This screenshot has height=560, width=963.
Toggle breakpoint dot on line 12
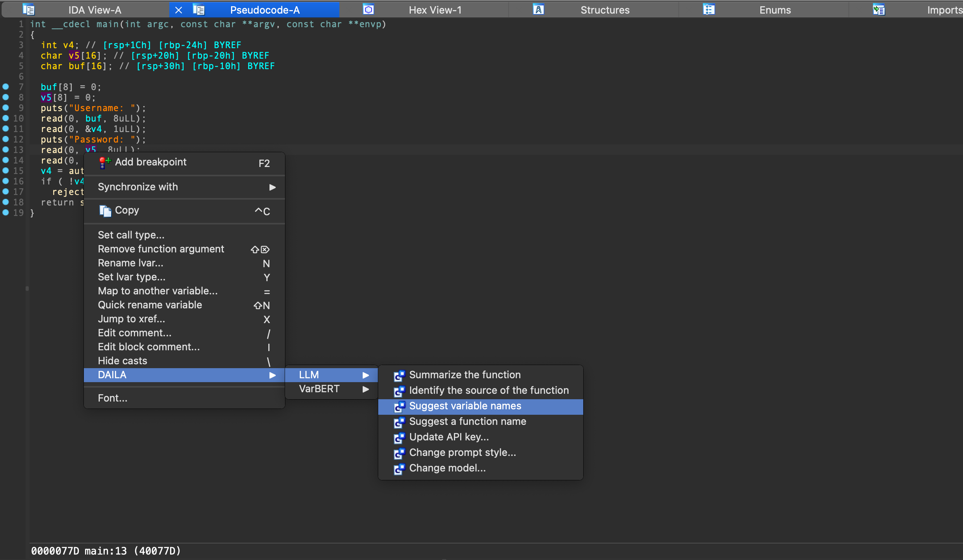point(6,139)
